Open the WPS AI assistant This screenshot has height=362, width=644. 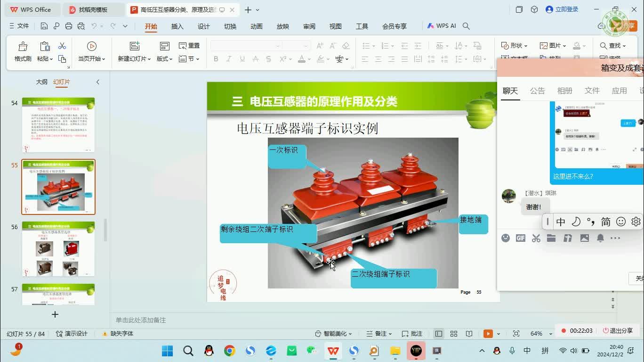pos(442,26)
